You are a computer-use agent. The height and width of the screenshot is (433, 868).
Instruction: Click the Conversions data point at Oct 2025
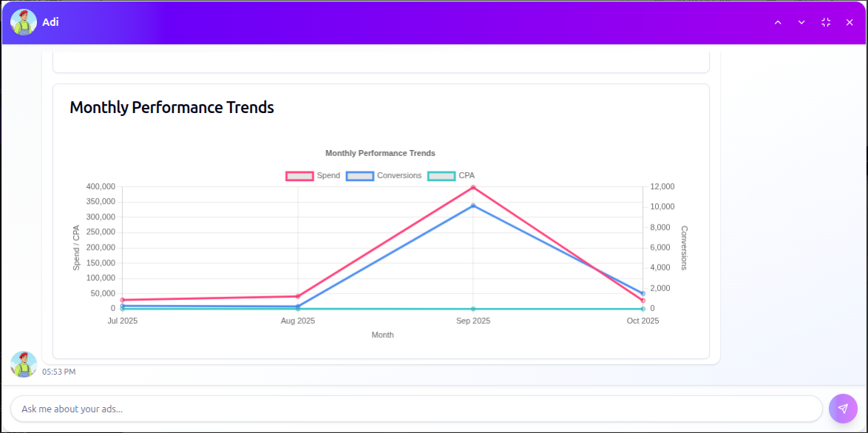tap(643, 293)
